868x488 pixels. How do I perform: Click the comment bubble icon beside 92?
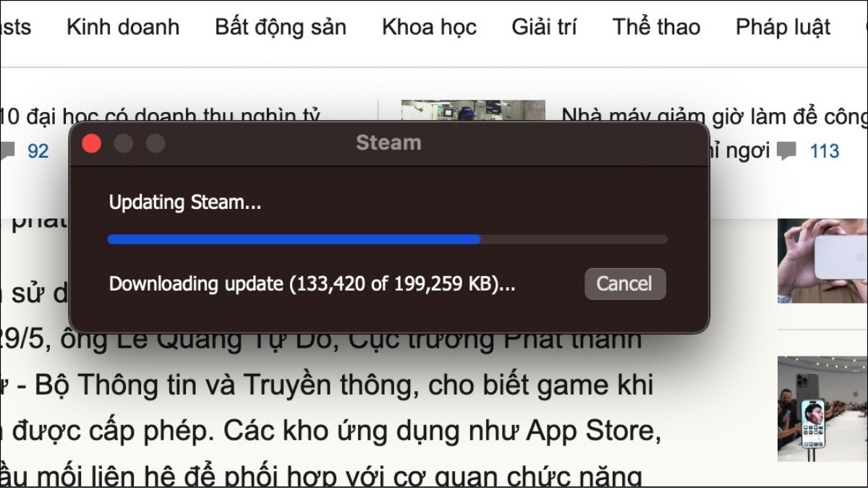click(7, 151)
